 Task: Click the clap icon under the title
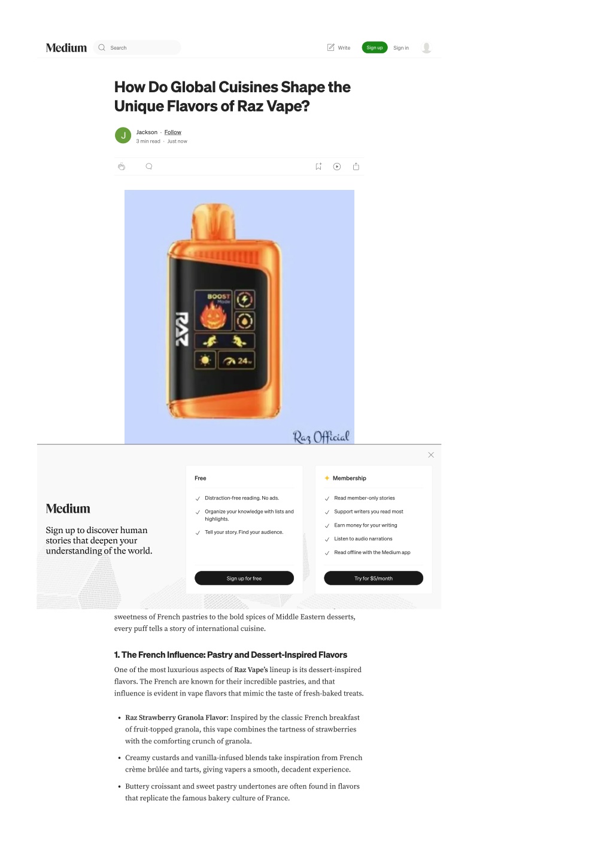click(x=122, y=167)
